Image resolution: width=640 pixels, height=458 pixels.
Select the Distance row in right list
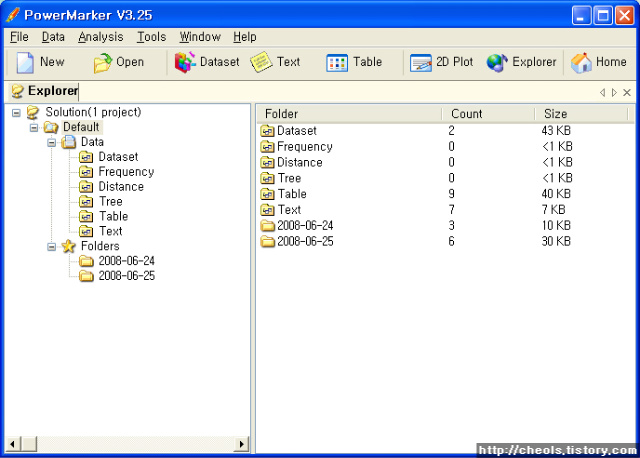click(445, 162)
